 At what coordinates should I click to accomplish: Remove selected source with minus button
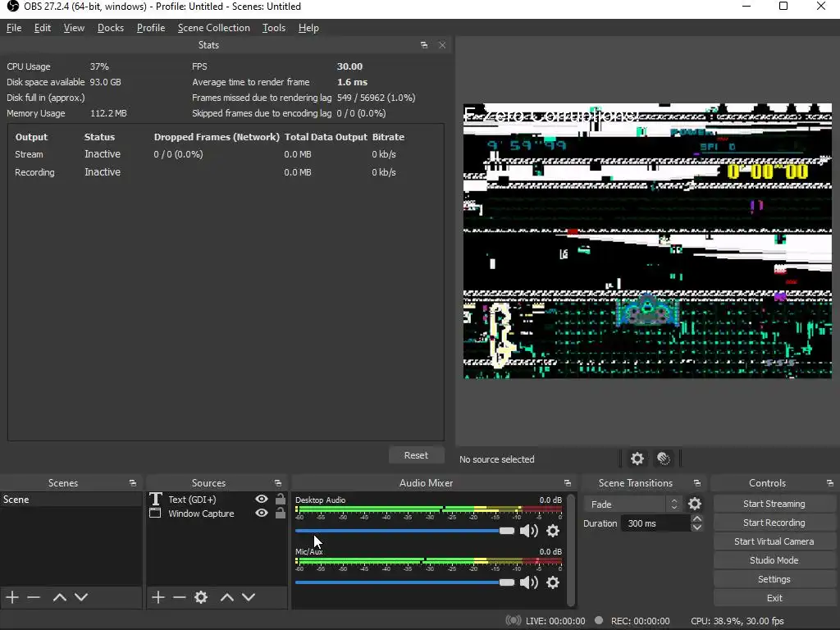pyautogui.click(x=180, y=597)
